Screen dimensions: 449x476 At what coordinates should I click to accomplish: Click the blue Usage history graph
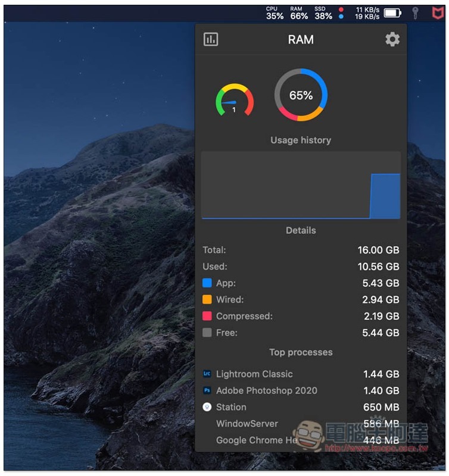(x=301, y=185)
